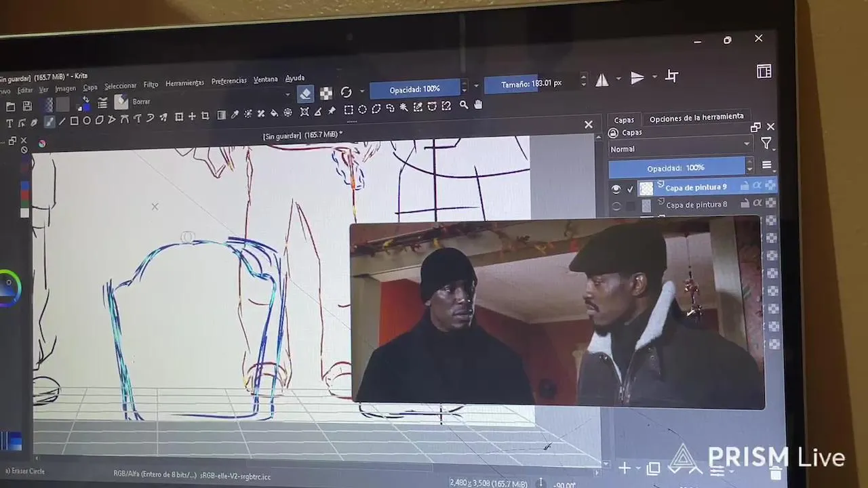
Task: Open dropdown after toolbar Opacidad slider
Action: (476, 86)
